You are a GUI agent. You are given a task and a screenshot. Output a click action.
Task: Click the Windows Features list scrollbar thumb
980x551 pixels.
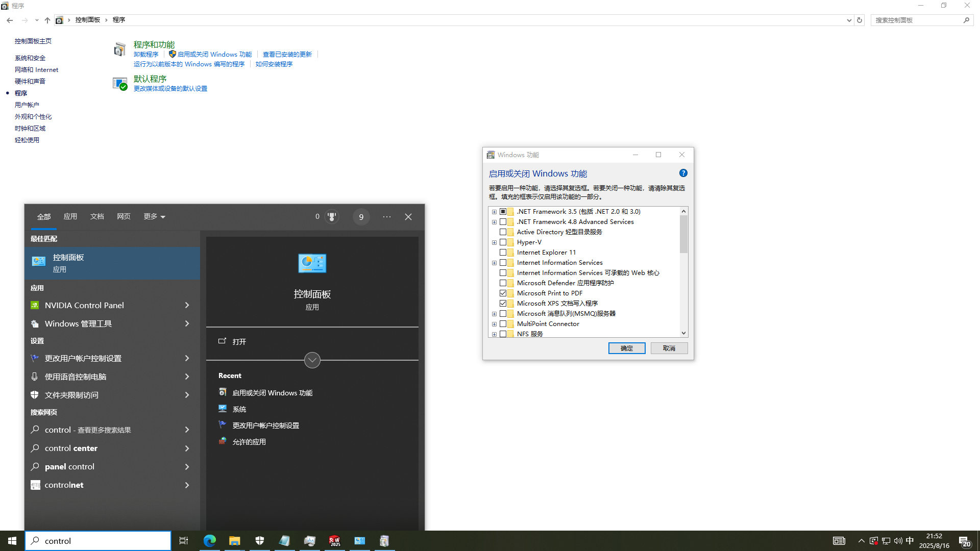coord(683,234)
